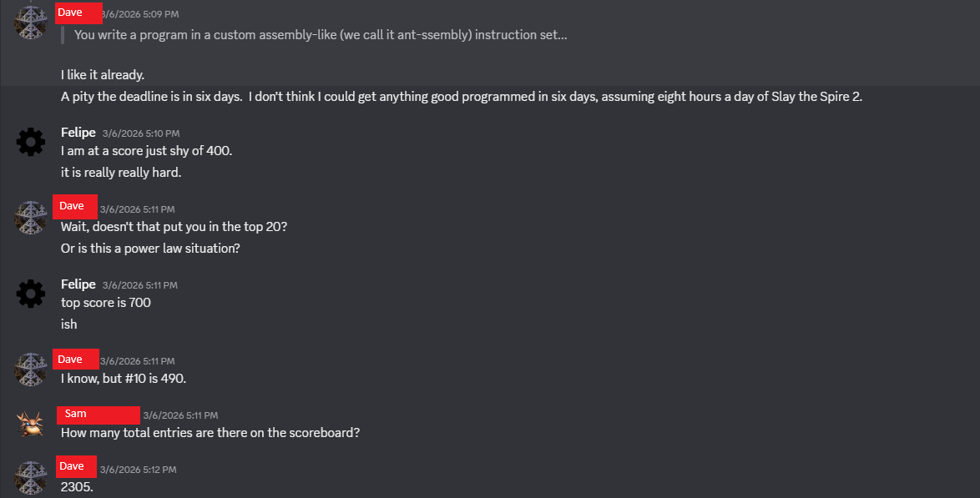This screenshot has width=980, height=498.
Task: Open Dave's avatar beside the #10 message
Action: [x=31, y=368]
